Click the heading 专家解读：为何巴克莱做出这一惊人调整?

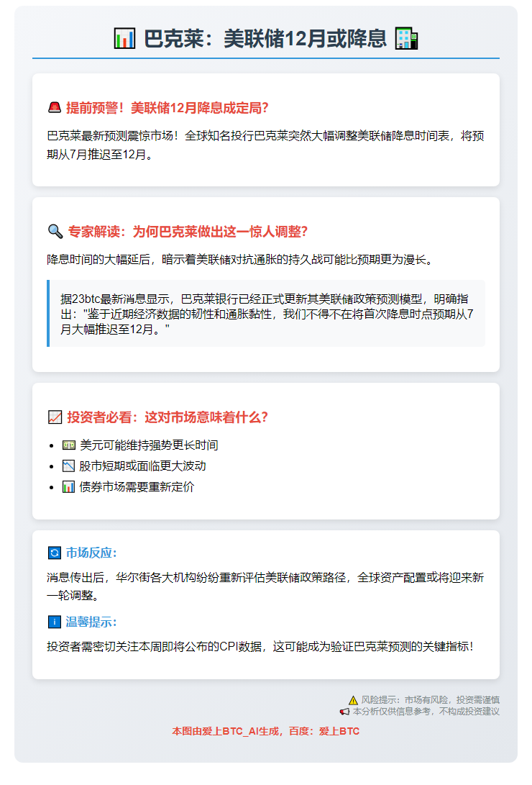coord(188,231)
